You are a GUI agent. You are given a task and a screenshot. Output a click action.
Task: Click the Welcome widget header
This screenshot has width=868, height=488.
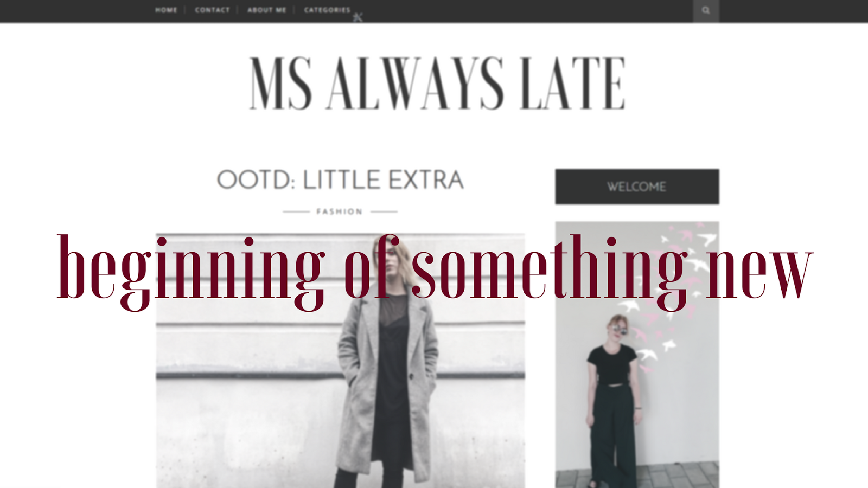637,187
